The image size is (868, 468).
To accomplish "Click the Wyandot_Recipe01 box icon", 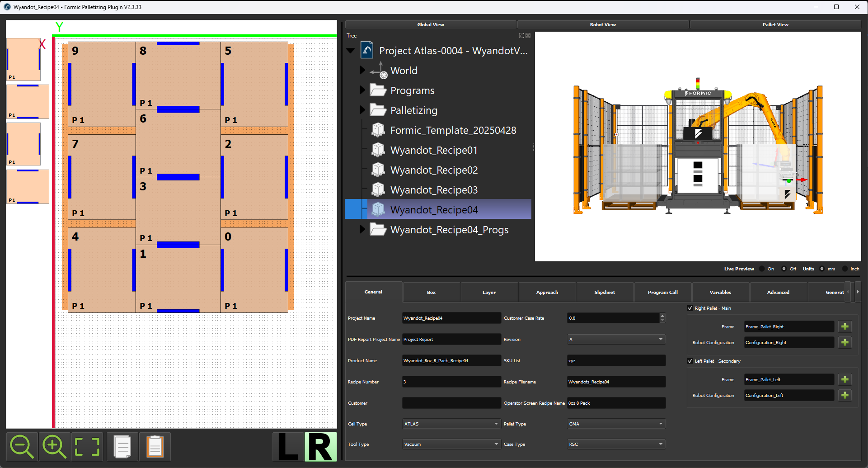I will coord(378,150).
